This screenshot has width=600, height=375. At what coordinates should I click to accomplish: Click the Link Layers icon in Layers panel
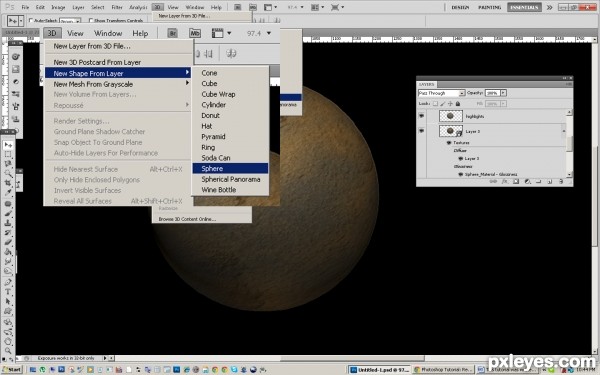pyautogui.click(x=493, y=182)
